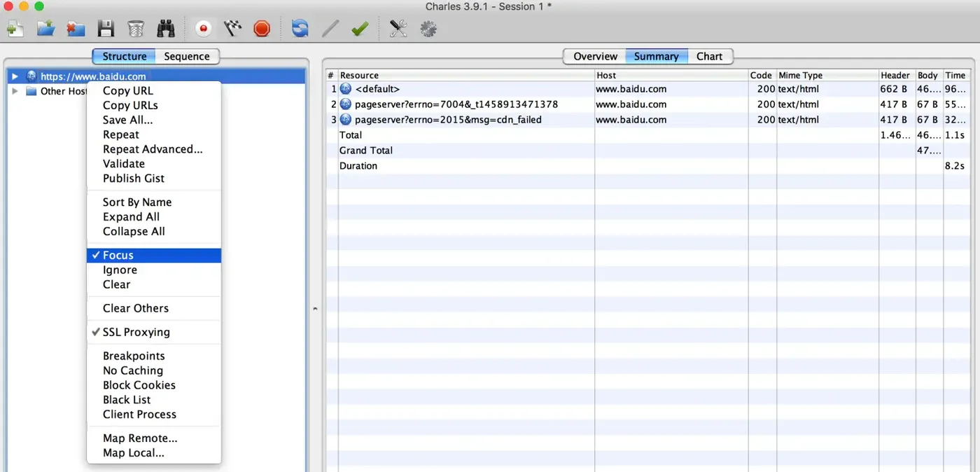980x472 pixels.
Task: Sort by the Mime Type column header
Action: 827,75
